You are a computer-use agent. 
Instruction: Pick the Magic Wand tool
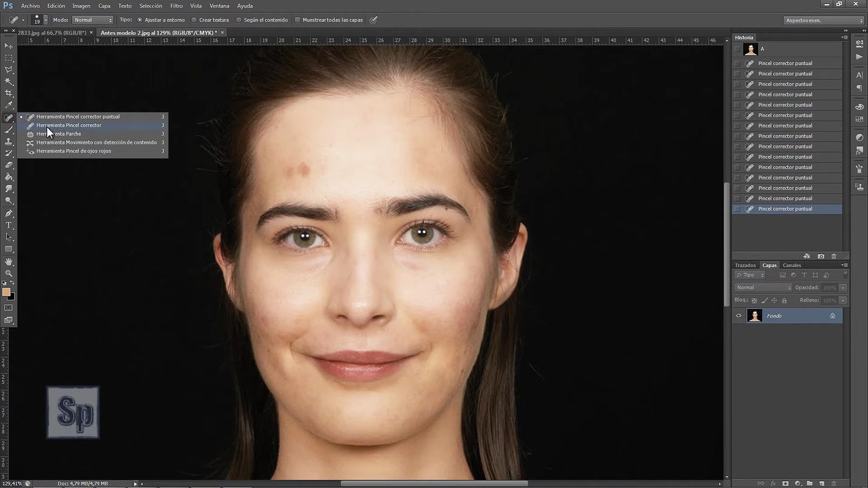tap(9, 82)
